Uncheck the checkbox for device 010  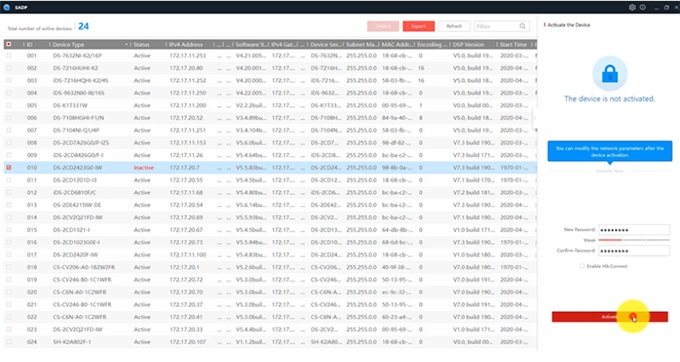9,167
